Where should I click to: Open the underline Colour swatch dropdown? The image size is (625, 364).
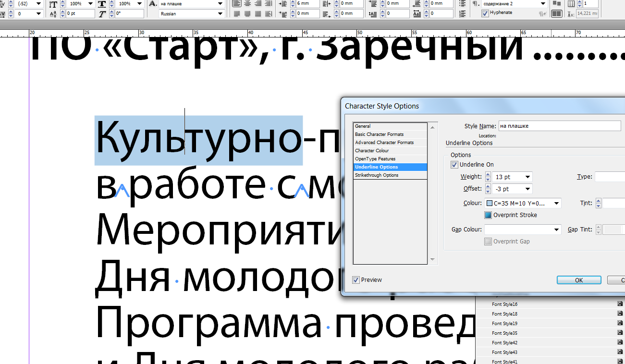click(x=523, y=204)
